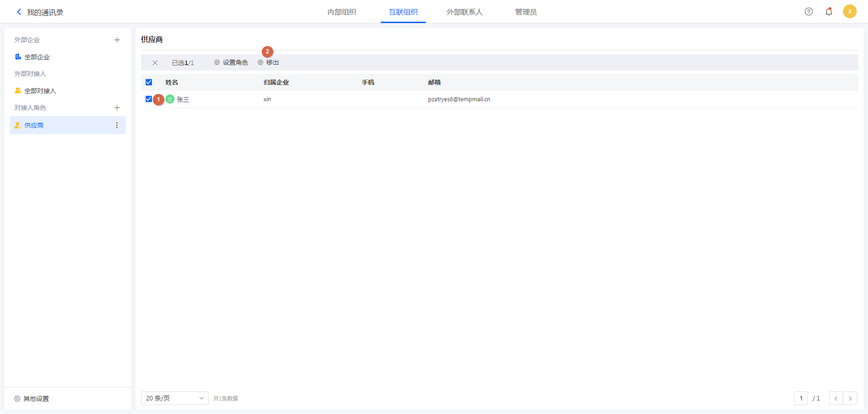Image resolution: width=868 pixels, height=414 pixels.
Task: Go to next page arrow
Action: 850,398
